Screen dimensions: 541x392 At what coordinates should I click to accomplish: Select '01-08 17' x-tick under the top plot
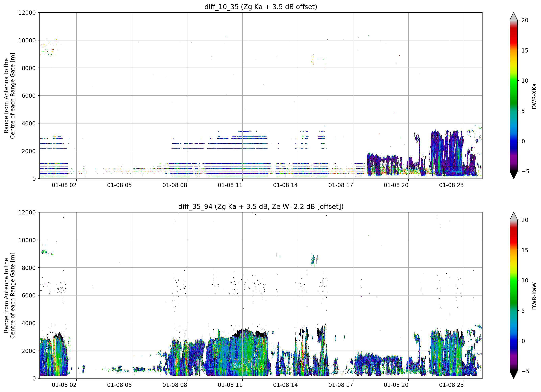pos(341,185)
